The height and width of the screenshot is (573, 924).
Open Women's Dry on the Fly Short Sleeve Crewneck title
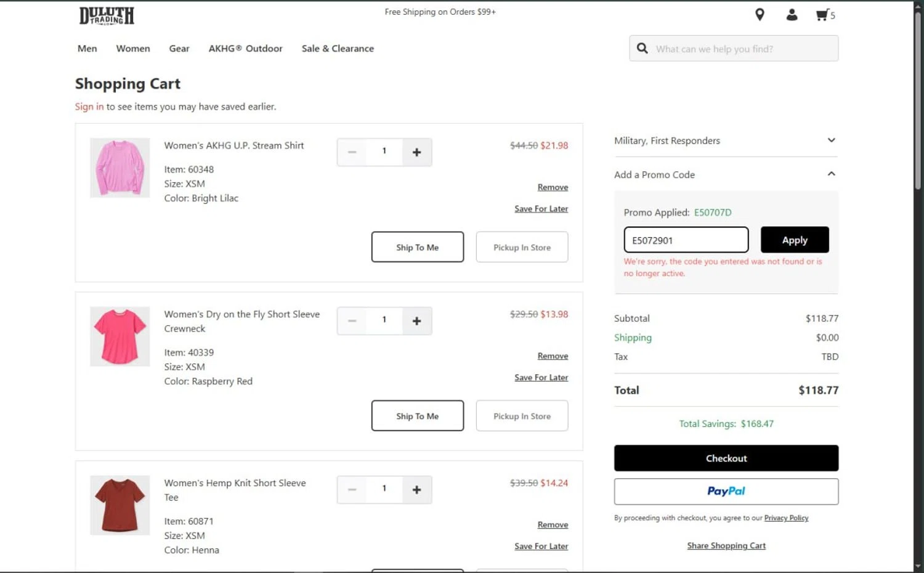pyautogui.click(x=241, y=321)
